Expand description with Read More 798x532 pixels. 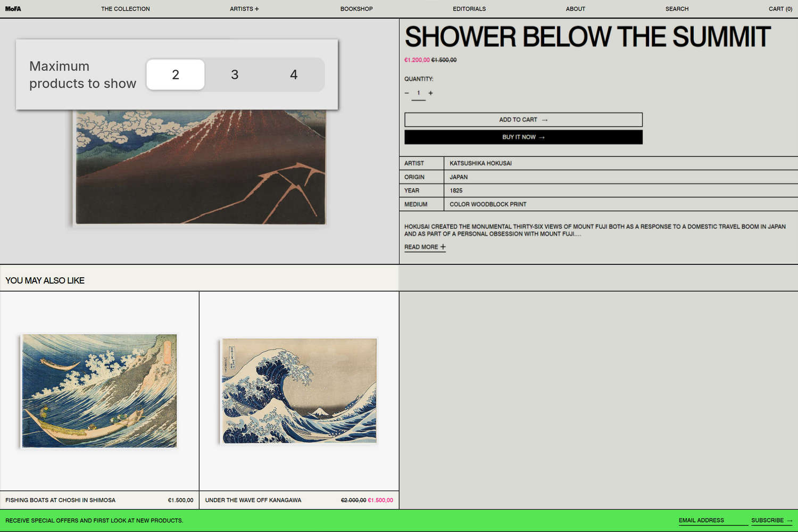425,247
